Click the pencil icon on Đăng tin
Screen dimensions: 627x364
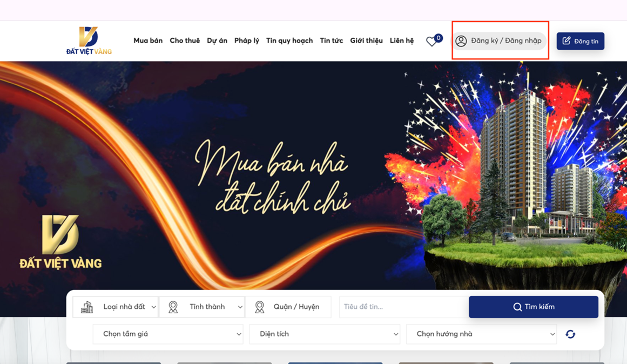566,41
